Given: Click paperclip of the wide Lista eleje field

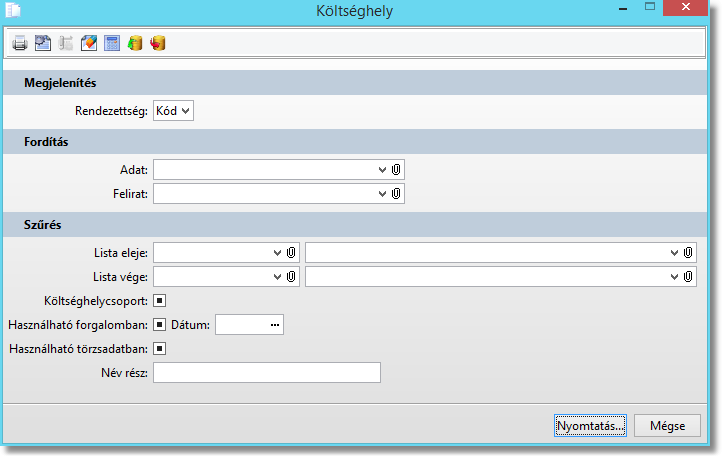Looking at the screenshot, I should pyautogui.click(x=688, y=253).
